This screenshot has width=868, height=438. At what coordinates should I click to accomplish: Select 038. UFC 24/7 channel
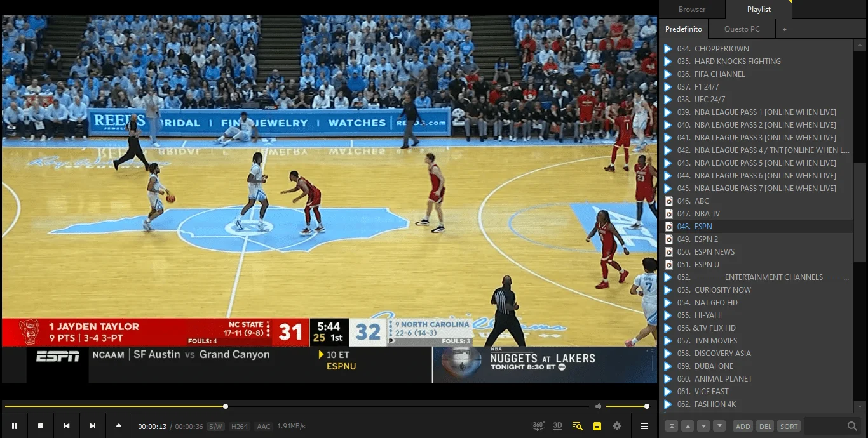point(756,100)
